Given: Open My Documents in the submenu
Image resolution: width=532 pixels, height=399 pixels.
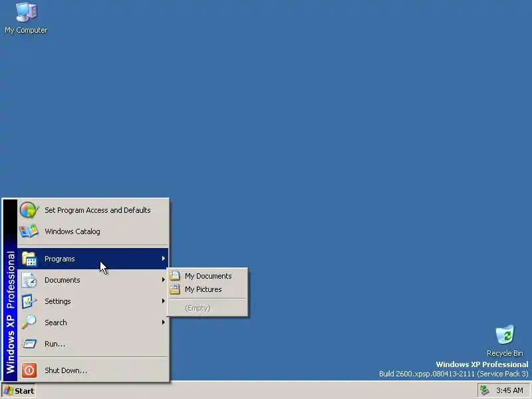Looking at the screenshot, I should click(x=207, y=276).
